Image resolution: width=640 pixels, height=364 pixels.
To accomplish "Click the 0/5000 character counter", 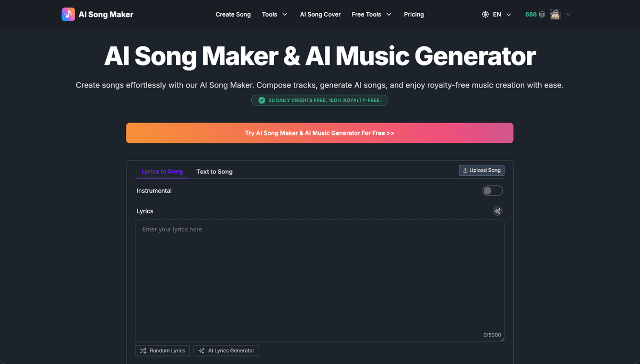I will (492, 335).
